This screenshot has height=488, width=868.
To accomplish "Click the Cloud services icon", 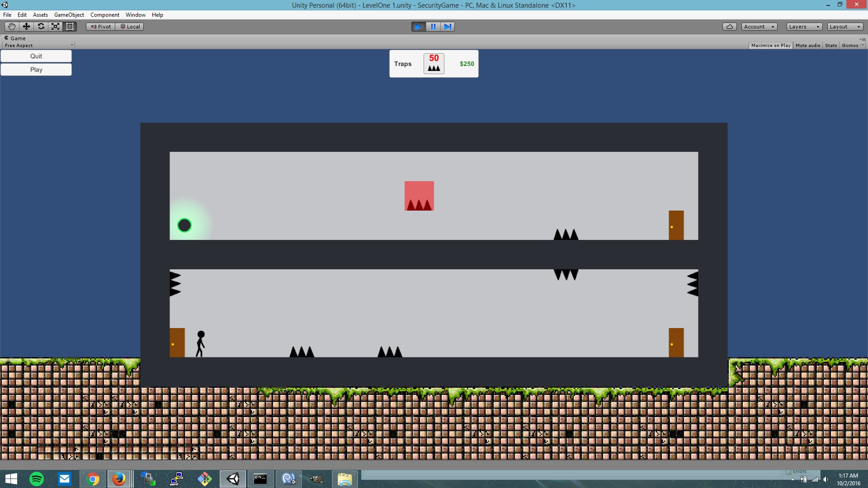I will tap(729, 27).
